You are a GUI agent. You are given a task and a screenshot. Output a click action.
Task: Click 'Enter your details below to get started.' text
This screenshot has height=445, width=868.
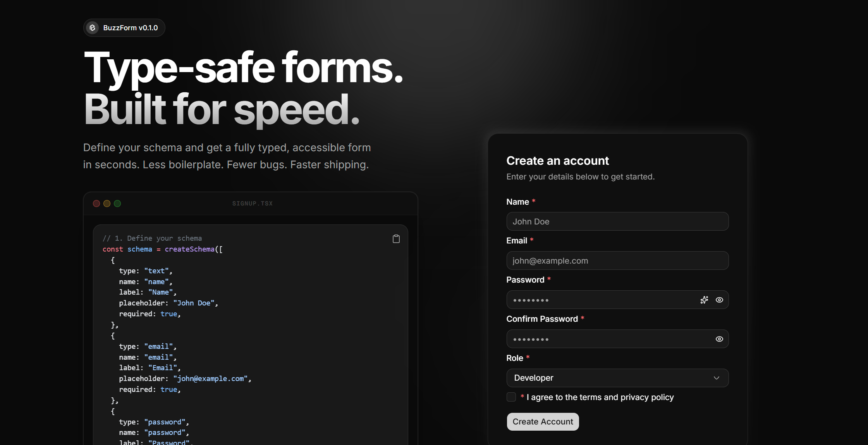pos(580,177)
